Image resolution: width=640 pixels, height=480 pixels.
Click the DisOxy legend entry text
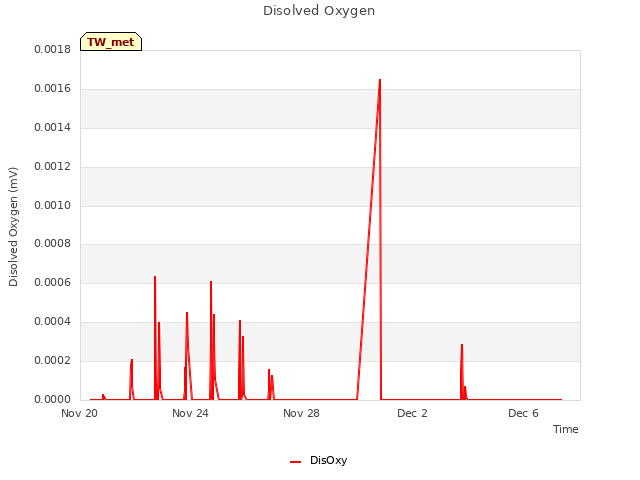pyautogui.click(x=328, y=460)
